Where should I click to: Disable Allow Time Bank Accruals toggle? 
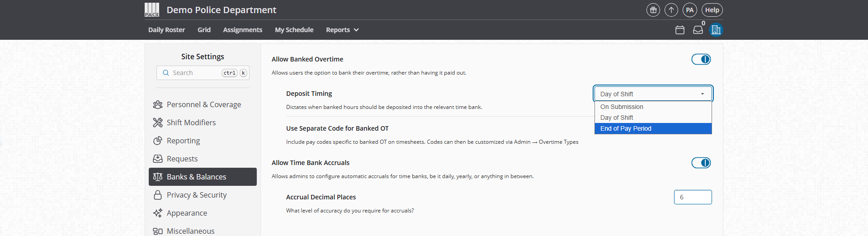coord(701,163)
